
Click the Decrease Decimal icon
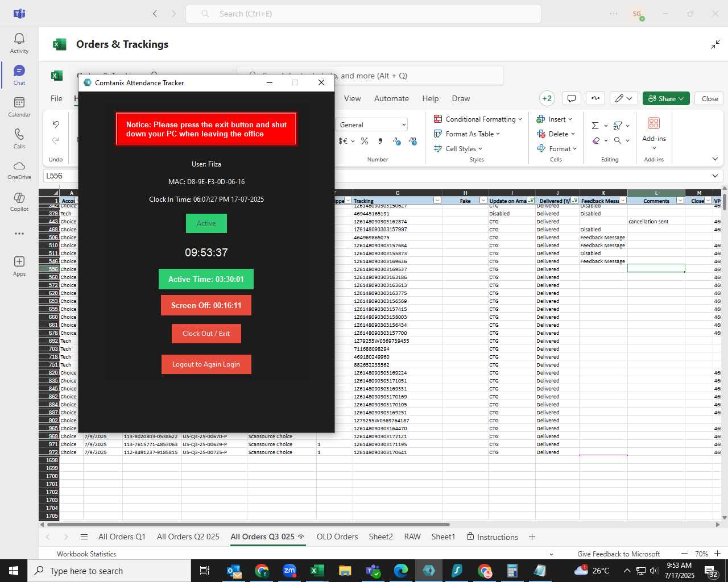396,141
